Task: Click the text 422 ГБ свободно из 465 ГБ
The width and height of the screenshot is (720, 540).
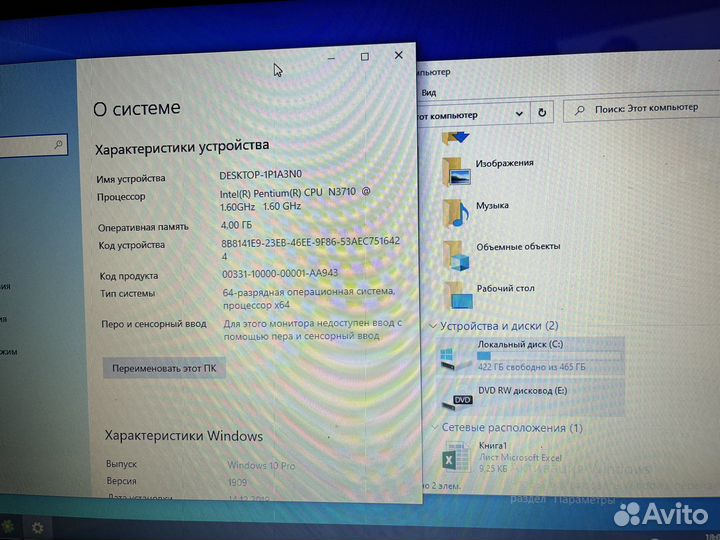Action: [532, 367]
